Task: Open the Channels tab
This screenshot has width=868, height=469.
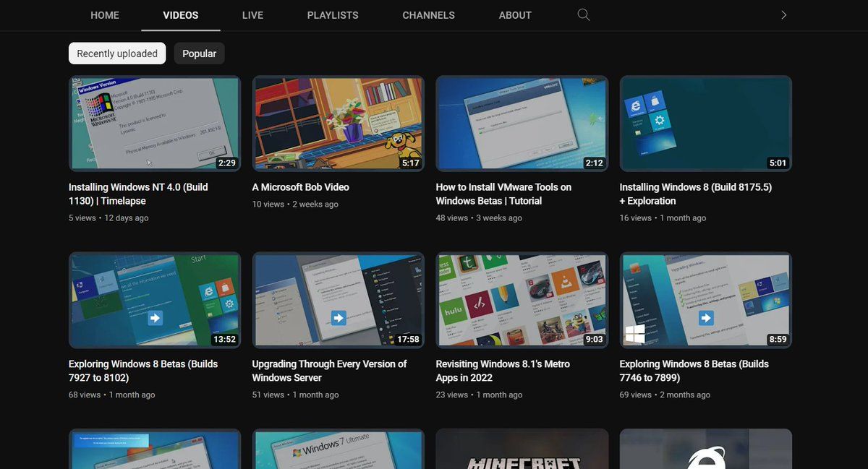Action: pyautogui.click(x=428, y=15)
